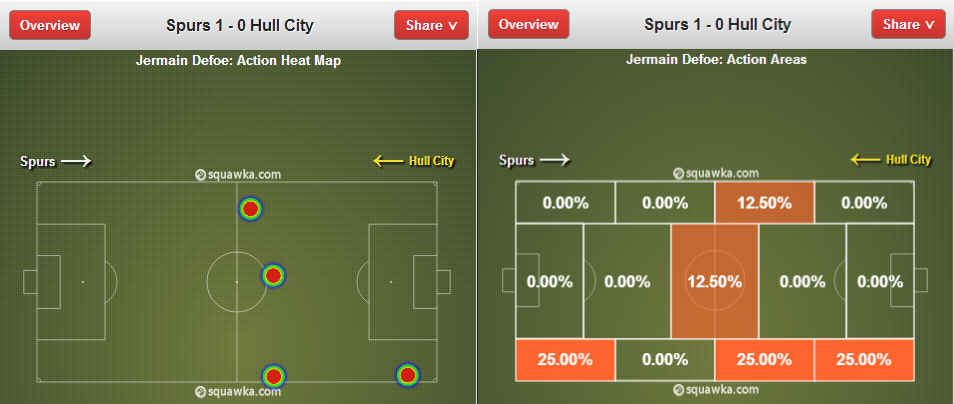This screenshot has width=954, height=404.
Task: Select the 12.50% centre circle zone
Action: point(714,281)
